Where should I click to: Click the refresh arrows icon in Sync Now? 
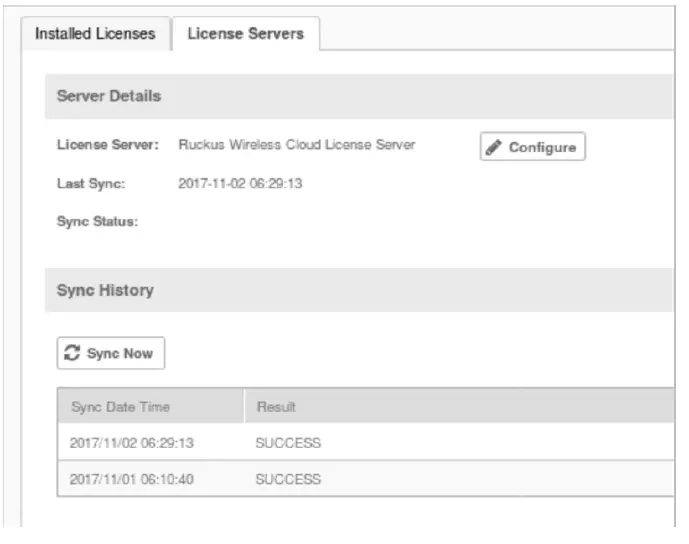[x=72, y=353]
